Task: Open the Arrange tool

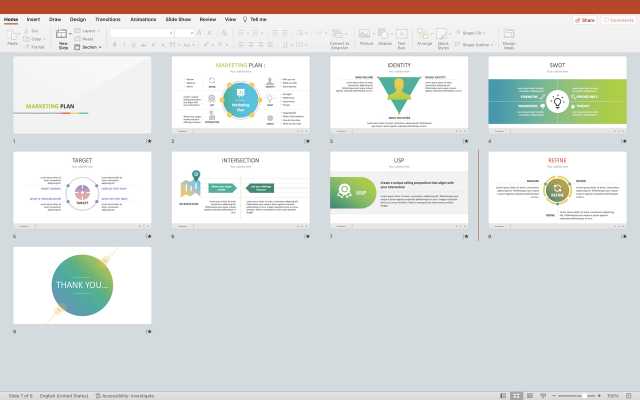Action: [425, 35]
